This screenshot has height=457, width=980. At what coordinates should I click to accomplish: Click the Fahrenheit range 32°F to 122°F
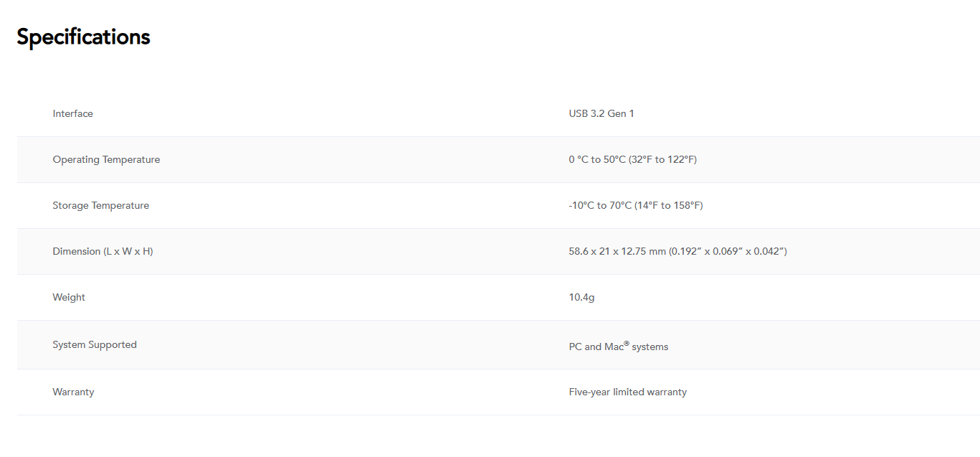click(663, 159)
